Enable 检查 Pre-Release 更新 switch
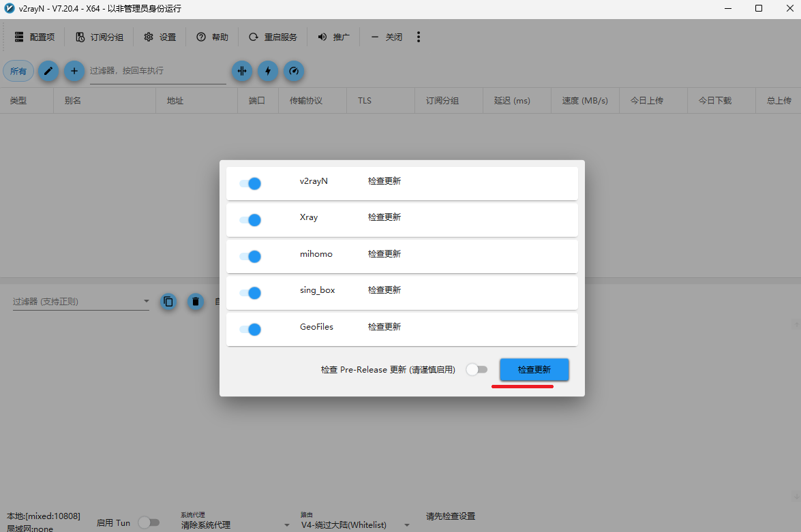The height and width of the screenshot is (532, 801). pyautogui.click(x=477, y=370)
